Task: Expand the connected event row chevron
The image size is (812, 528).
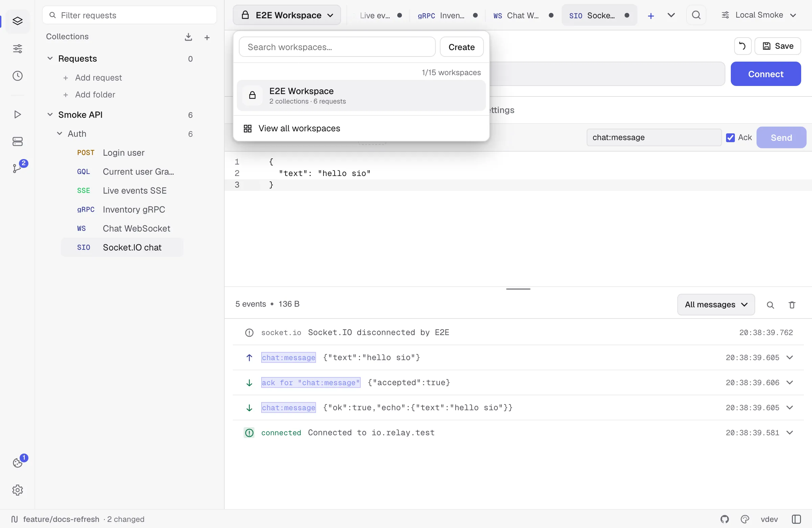Action: pos(789,433)
